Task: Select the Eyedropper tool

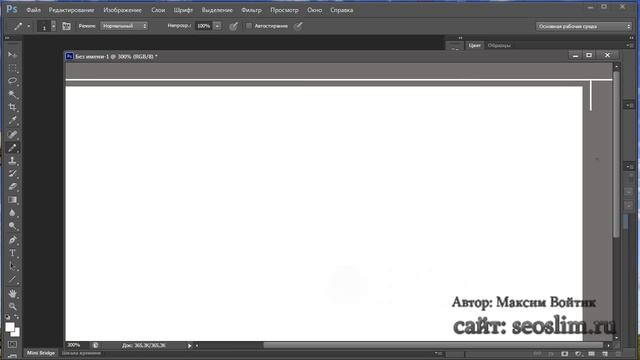Action: pos(12,120)
